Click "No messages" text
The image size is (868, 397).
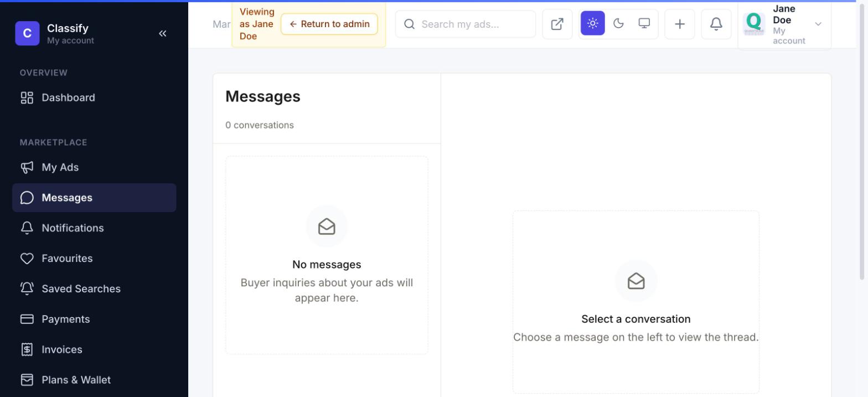[327, 265]
